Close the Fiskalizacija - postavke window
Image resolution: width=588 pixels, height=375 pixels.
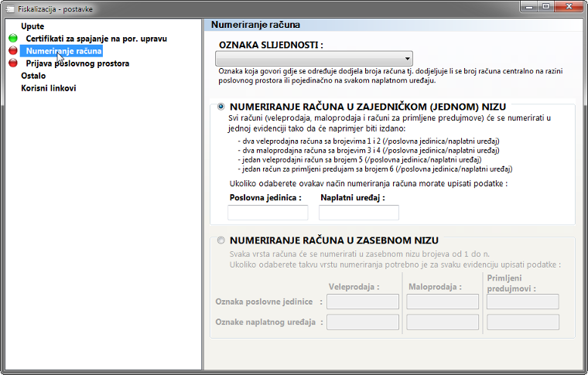[x=569, y=6]
